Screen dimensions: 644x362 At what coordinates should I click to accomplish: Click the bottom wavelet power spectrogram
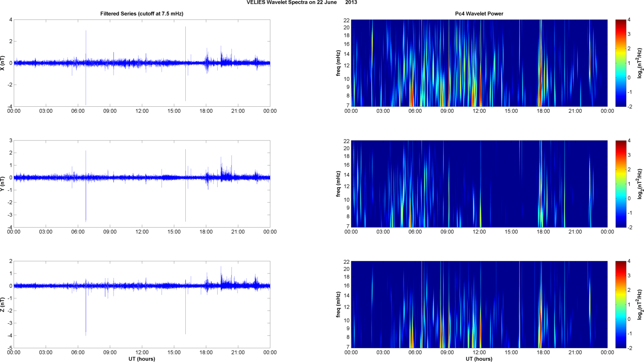479,305
